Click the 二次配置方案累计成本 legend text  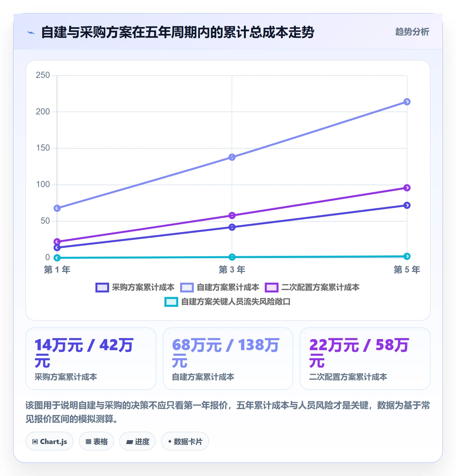pyautogui.click(x=321, y=288)
